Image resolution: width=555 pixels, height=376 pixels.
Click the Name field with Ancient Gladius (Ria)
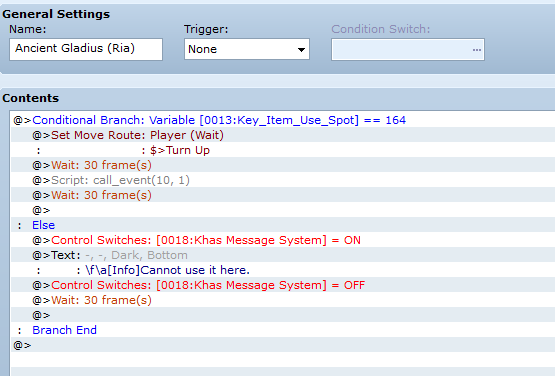(86, 49)
